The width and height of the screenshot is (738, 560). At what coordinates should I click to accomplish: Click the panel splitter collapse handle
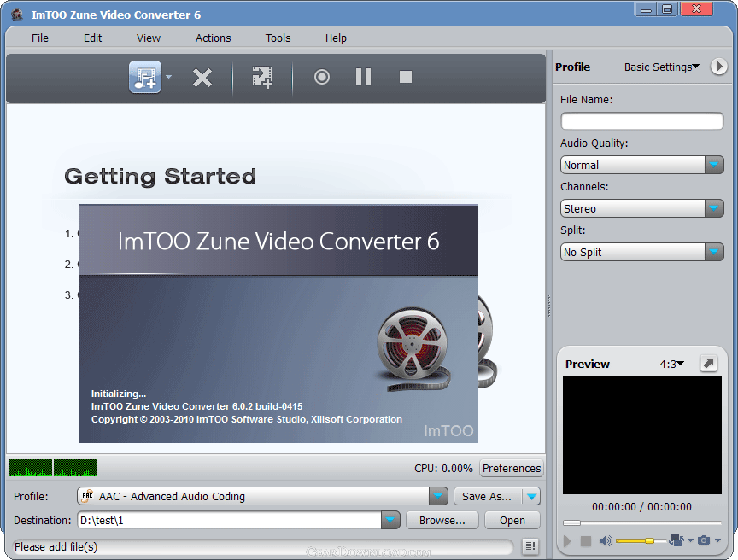pyautogui.click(x=548, y=306)
